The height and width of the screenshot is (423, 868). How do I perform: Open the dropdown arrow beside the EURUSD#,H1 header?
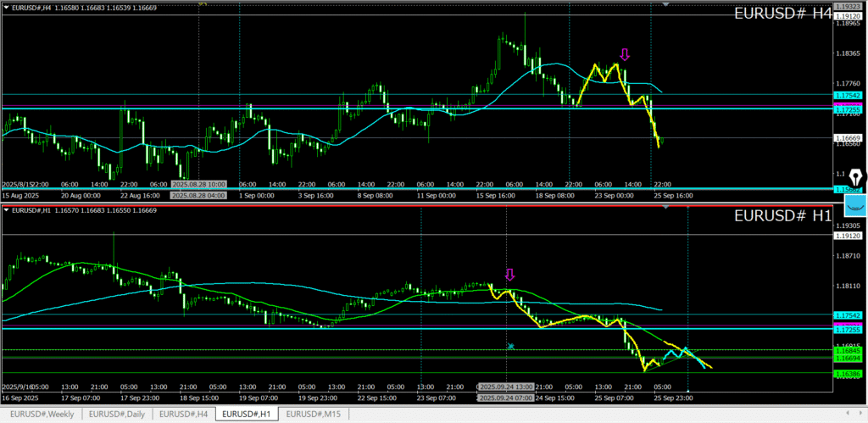6,210
